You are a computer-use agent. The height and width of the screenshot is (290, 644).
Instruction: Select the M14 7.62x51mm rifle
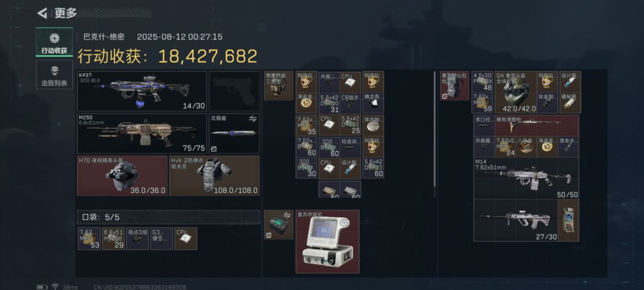pos(526,178)
